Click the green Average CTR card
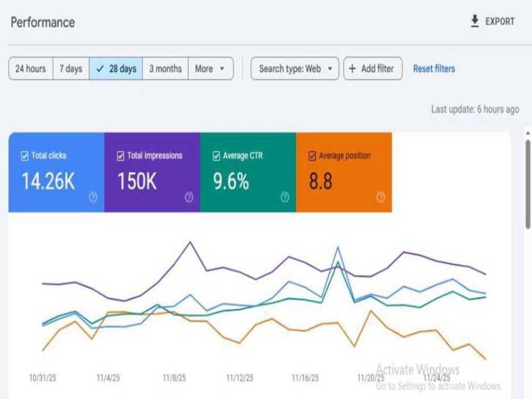 [248, 172]
